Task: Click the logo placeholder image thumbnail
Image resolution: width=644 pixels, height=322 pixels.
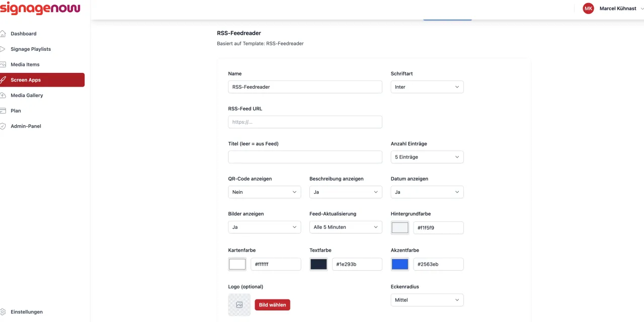Action: (x=239, y=305)
